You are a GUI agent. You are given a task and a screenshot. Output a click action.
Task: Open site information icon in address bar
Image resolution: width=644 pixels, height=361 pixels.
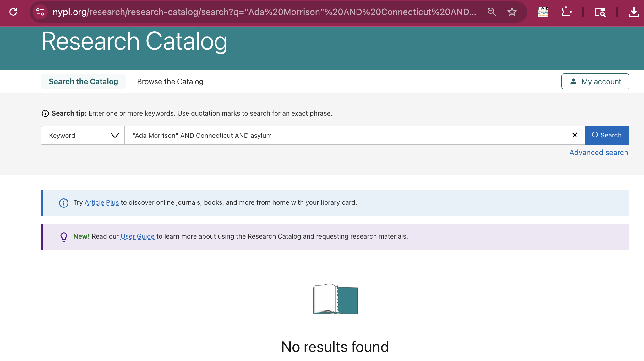(x=40, y=12)
